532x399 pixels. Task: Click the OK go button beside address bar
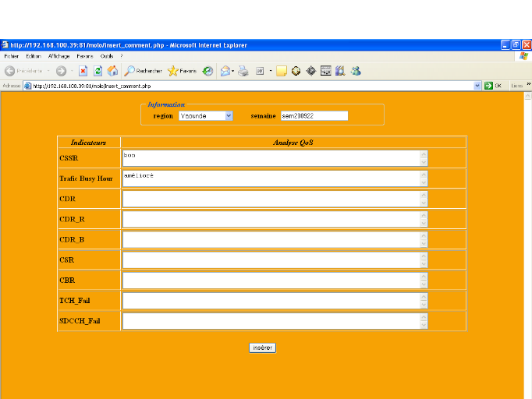pyautogui.click(x=493, y=86)
